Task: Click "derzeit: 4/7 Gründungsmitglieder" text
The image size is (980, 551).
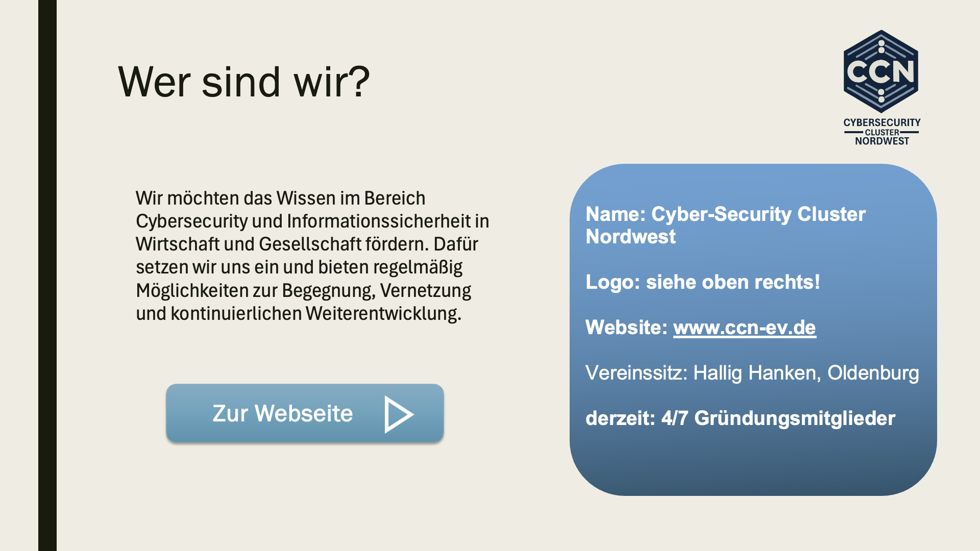Action: coord(740,418)
